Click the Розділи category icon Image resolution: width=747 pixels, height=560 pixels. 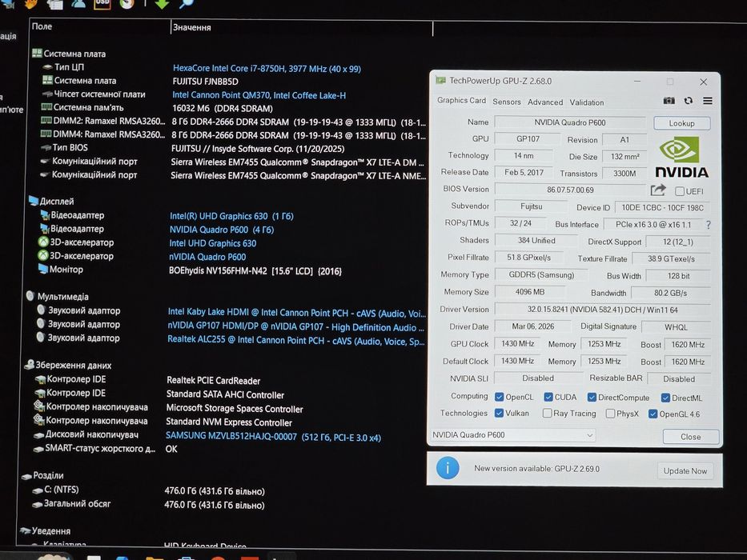tap(26, 476)
